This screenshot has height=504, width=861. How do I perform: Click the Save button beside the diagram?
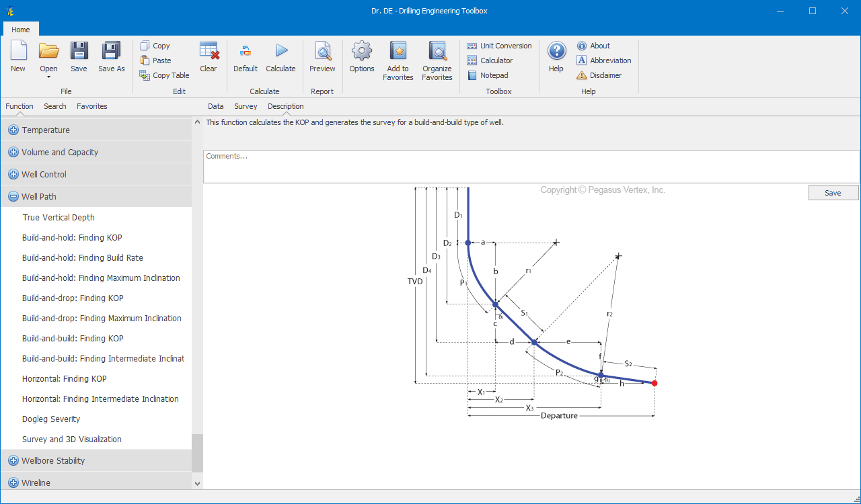tap(833, 193)
